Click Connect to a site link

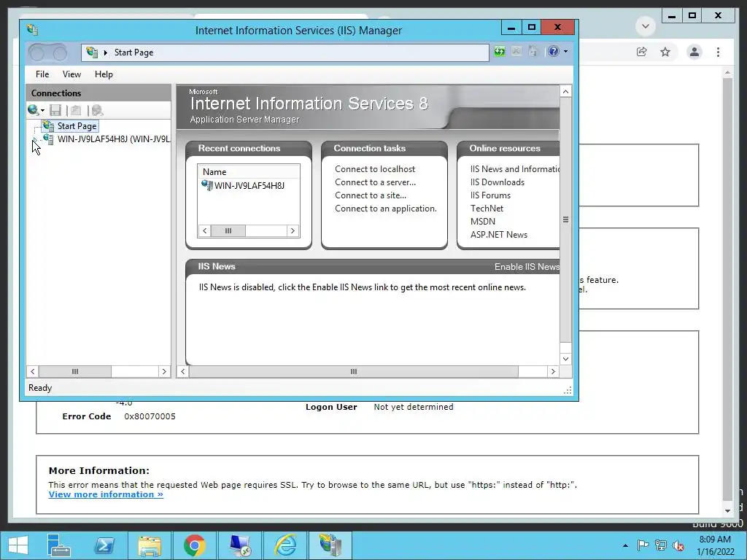pos(370,195)
